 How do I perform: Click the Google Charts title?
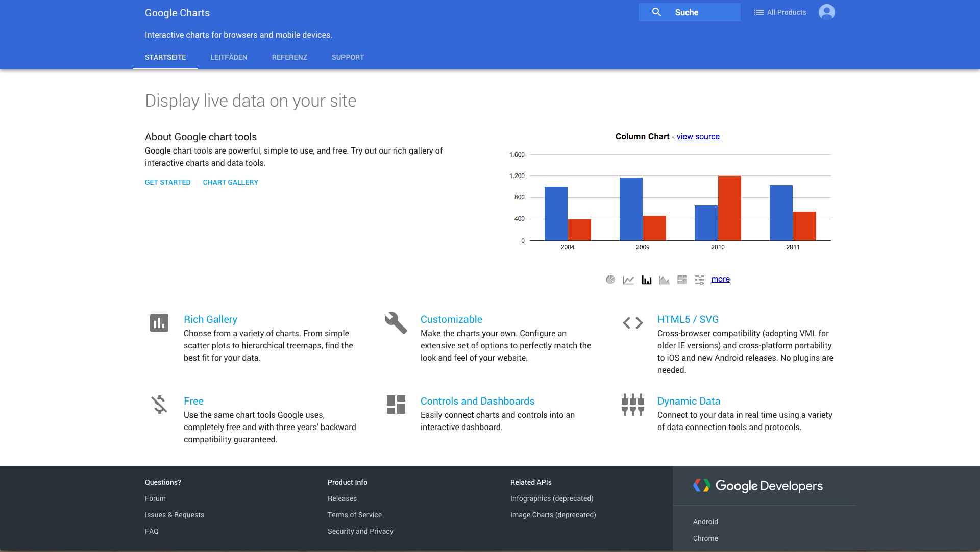(x=177, y=13)
